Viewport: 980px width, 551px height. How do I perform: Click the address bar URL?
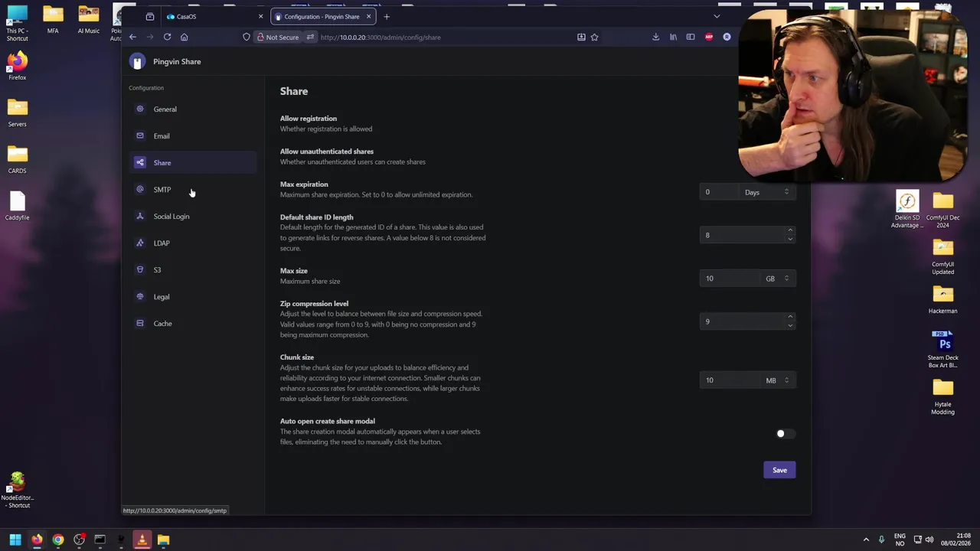[x=381, y=37]
